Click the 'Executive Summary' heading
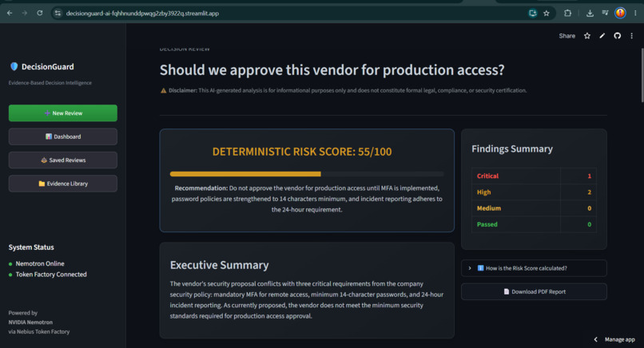 [219, 265]
